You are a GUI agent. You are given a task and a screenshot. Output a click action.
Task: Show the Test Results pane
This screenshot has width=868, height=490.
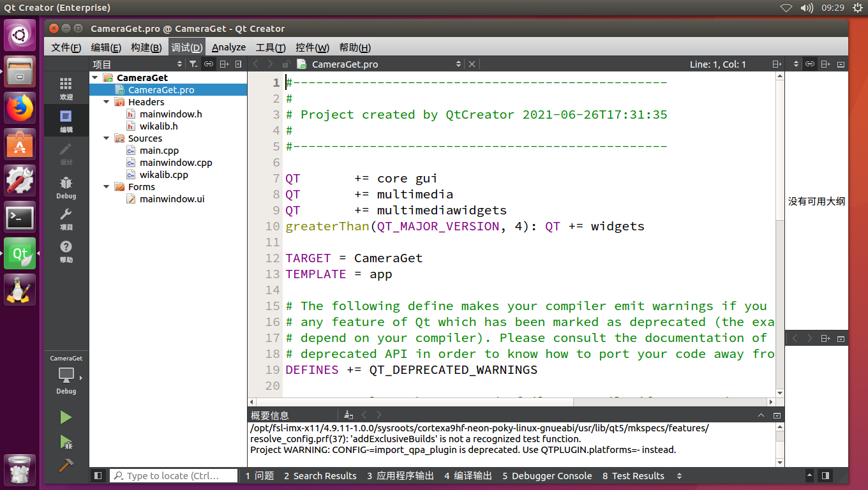point(633,476)
